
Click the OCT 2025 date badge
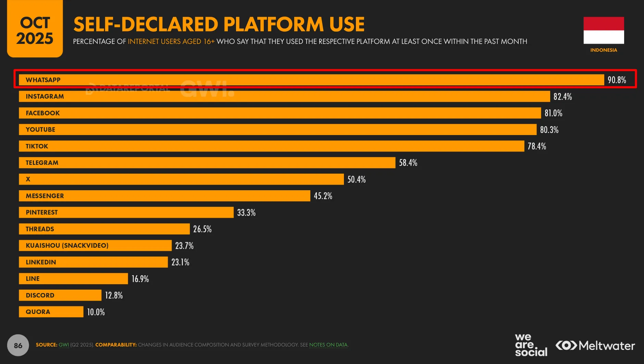[x=35, y=31]
